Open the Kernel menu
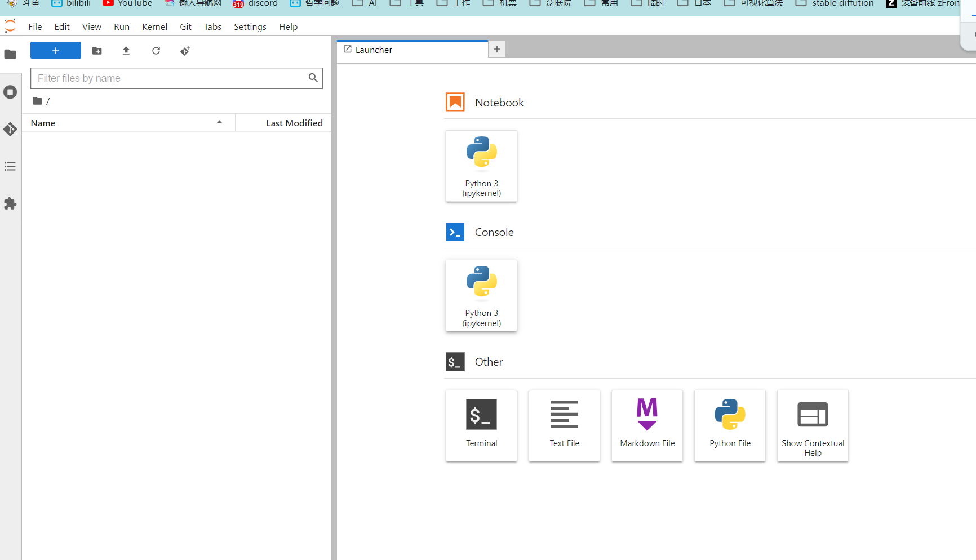The height and width of the screenshot is (560, 976). click(154, 26)
